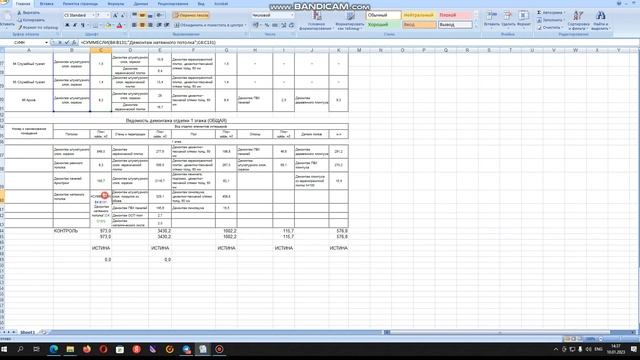
Task: Apply the Хороший cell style
Action: [383, 25]
